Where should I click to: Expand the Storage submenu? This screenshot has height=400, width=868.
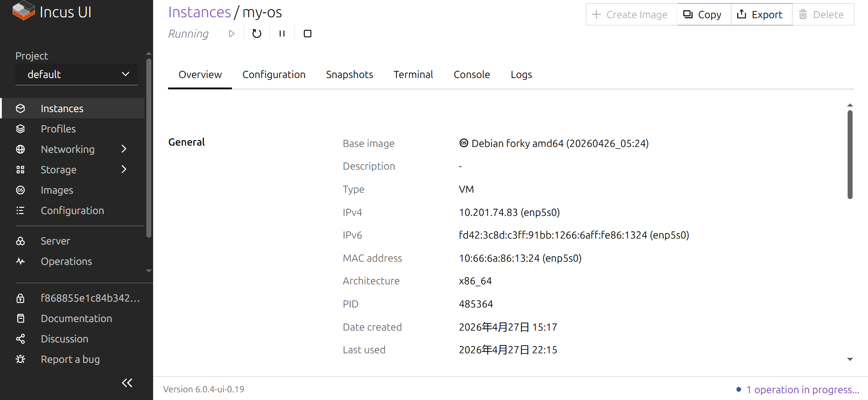(124, 170)
